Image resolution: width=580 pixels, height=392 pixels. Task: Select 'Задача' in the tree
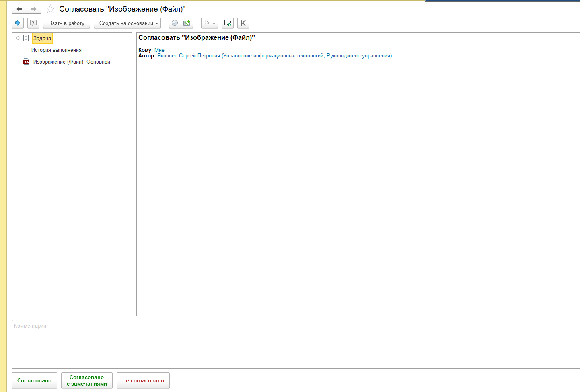click(x=42, y=38)
